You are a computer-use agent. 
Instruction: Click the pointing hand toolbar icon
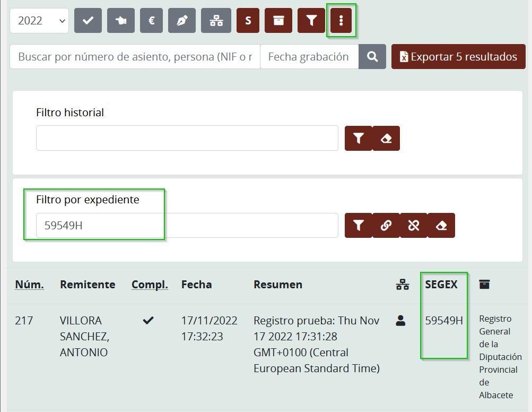[121, 21]
